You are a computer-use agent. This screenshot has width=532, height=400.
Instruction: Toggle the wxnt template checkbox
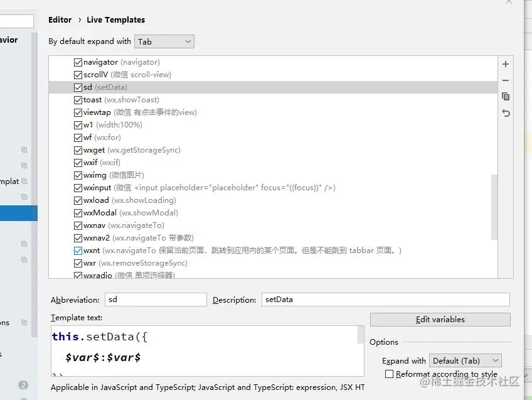(78, 251)
